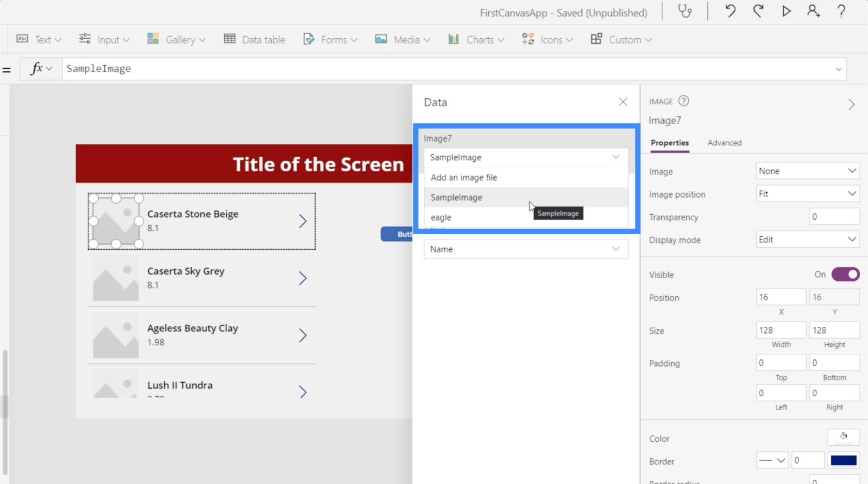Redo the last action
The image size is (868, 484).
coord(758,11)
